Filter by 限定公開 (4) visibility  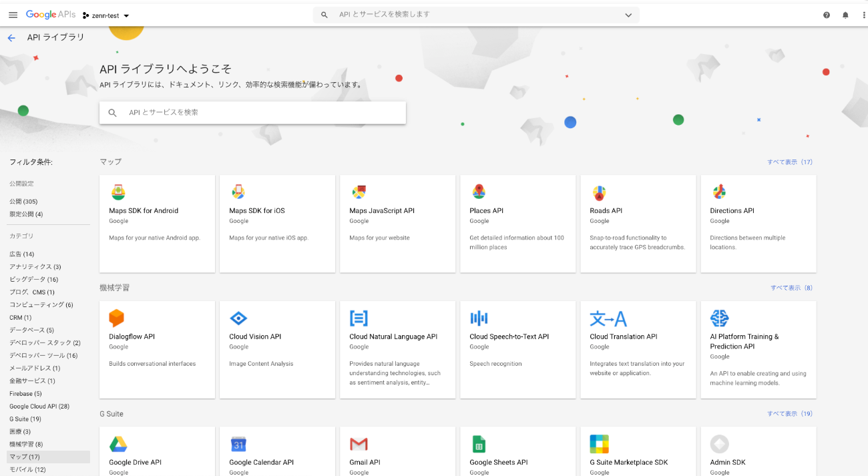(x=26, y=214)
